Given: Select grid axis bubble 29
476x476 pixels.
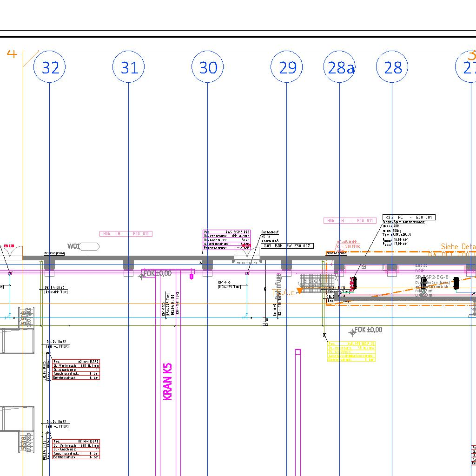Looking at the screenshot, I should click(x=287, y=67).
